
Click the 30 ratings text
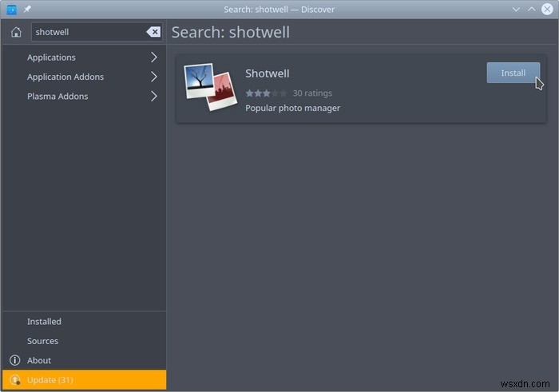click(x=312, y=93)
